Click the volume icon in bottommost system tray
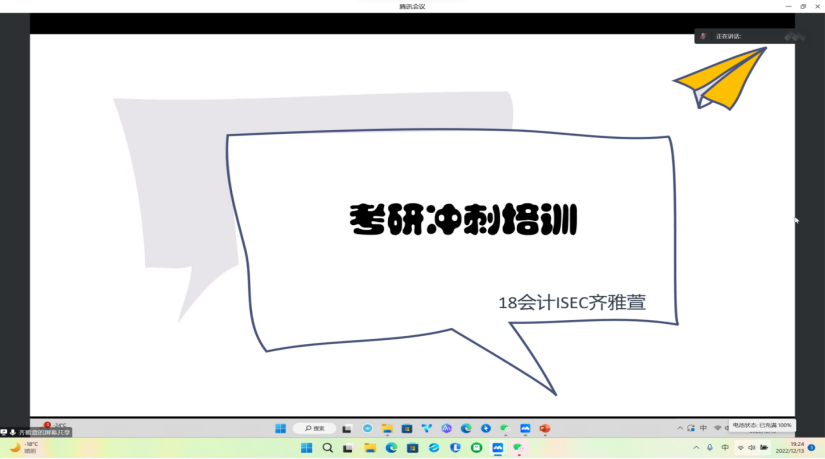Viewport: 825px width, 459px height. (x=752, y=447)
